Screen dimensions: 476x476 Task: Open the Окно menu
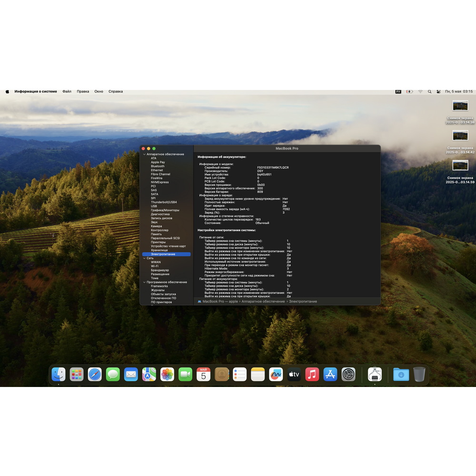tap(99, 91)
